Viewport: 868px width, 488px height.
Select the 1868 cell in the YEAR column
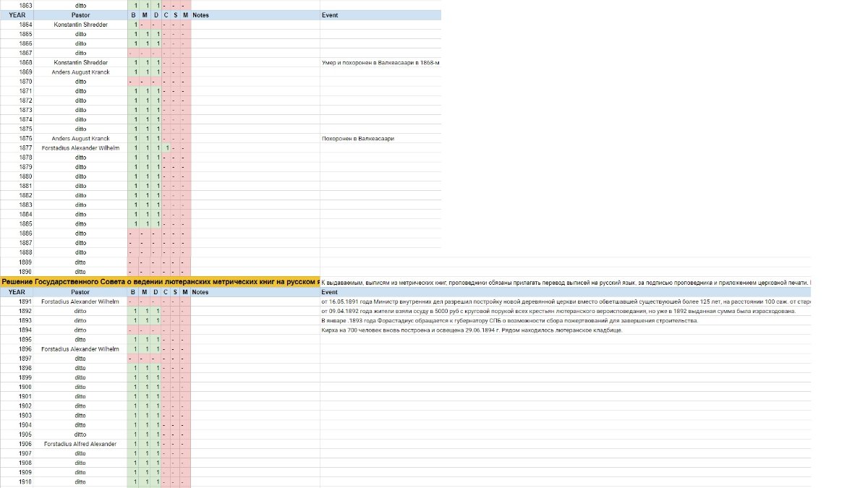pyautogui.click(x=25, y=62)
